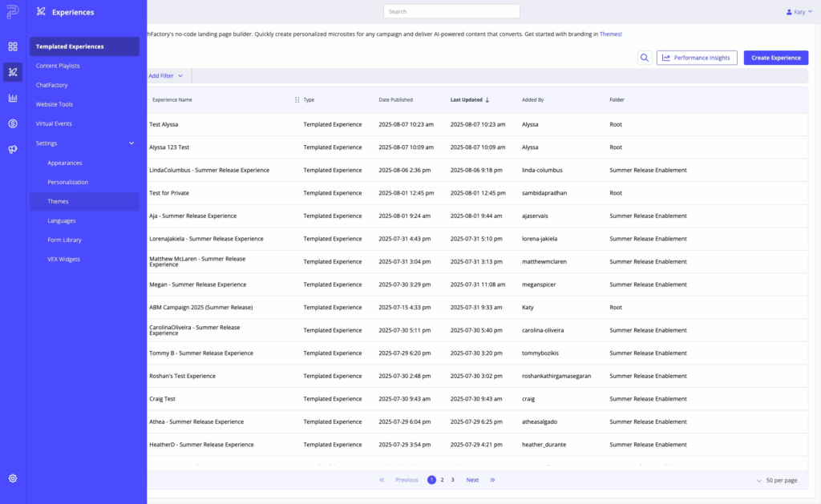The width and height of the screenshot is (821, 504).
Task: Open the analytics bar chart icon
Action: point(13,98)
